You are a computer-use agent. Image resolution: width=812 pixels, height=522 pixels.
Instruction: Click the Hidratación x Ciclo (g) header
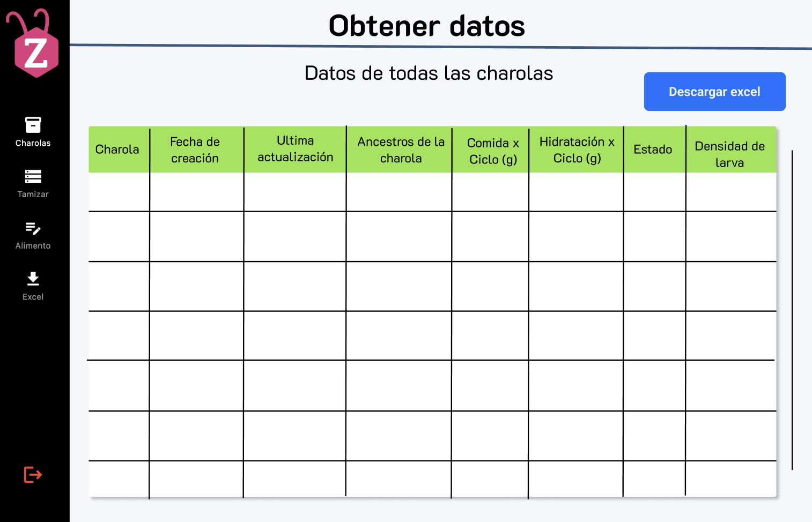point(577,150)
